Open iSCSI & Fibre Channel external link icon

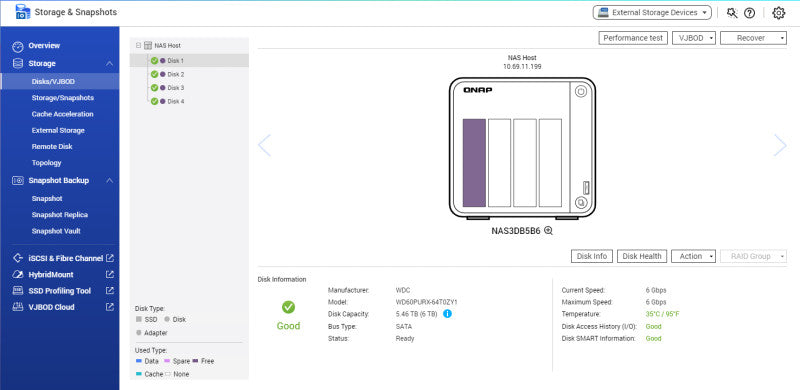[110, 258]
